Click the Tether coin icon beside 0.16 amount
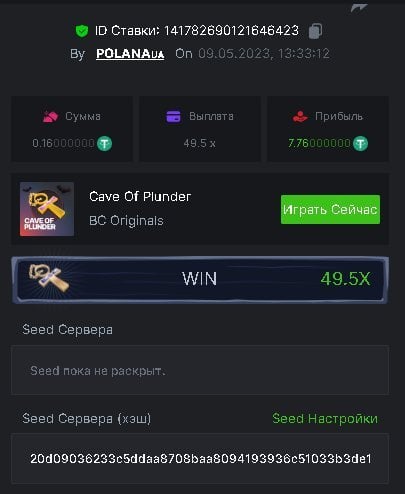 tap(104, 144)
